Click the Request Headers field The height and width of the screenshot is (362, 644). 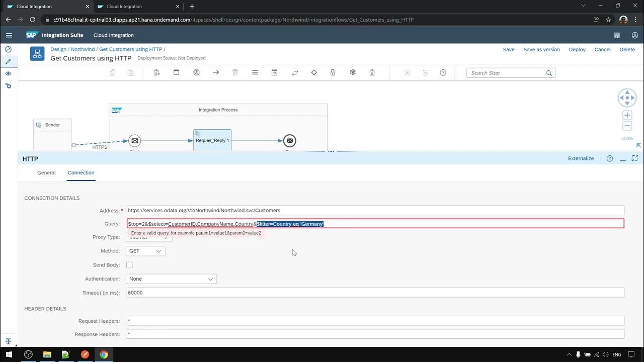pos(375,321)
